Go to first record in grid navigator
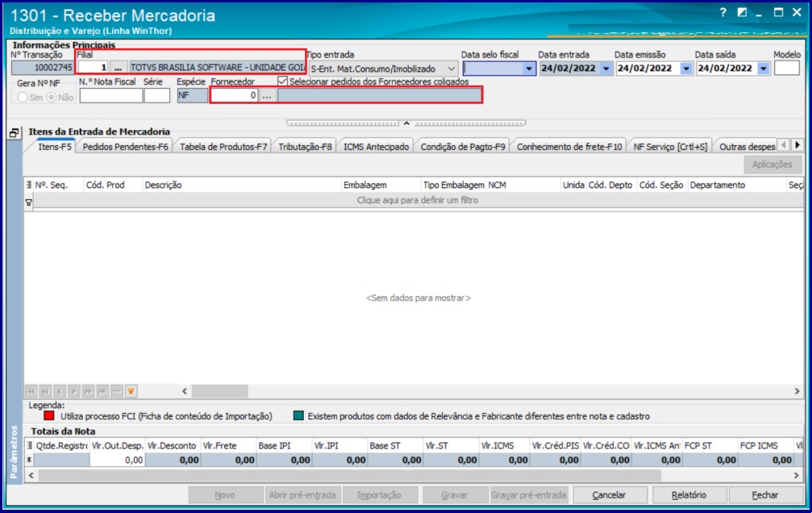Image resolution: width=812 pixels, height=513 pixels. pos(31,391)
